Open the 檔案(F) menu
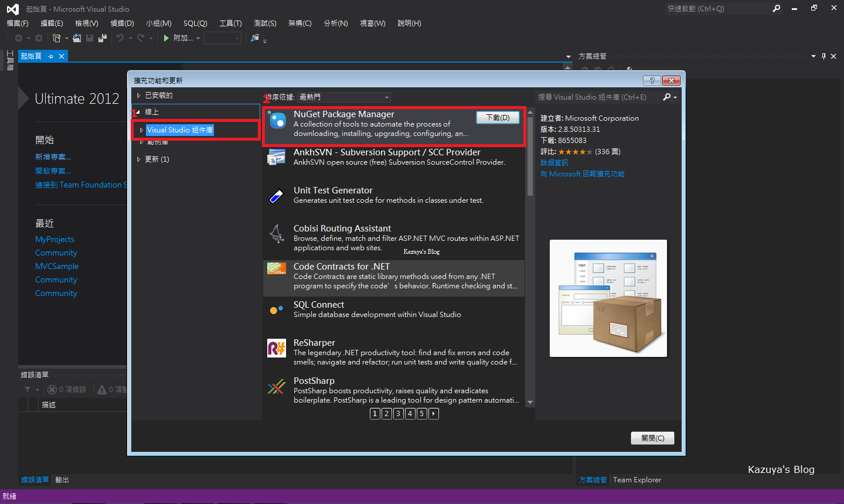This screenshot has width=844, height=504. 18,23
